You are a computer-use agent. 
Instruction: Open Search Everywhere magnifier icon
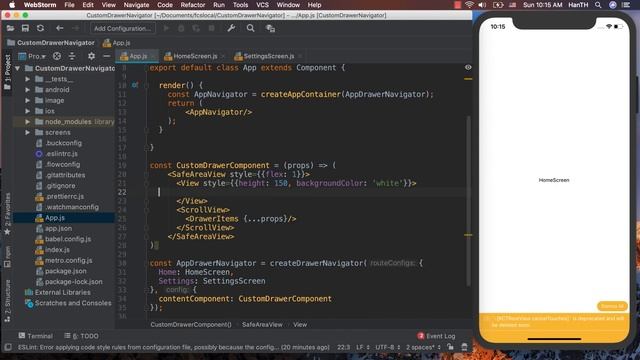click(x=251, y=28)
